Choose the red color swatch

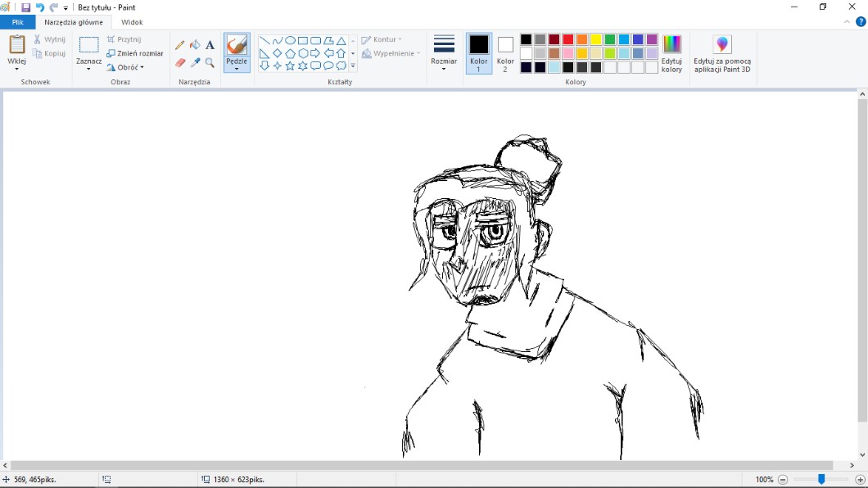coord(567,39)
